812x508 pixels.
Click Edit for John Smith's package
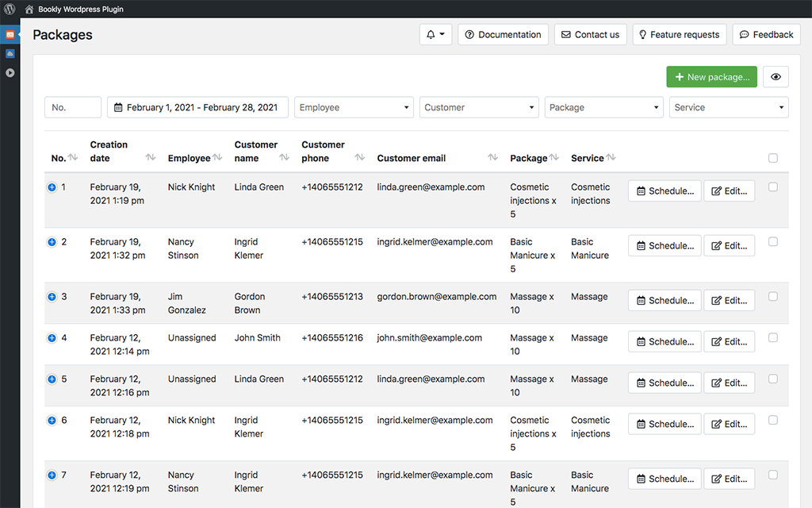[730, 341]
